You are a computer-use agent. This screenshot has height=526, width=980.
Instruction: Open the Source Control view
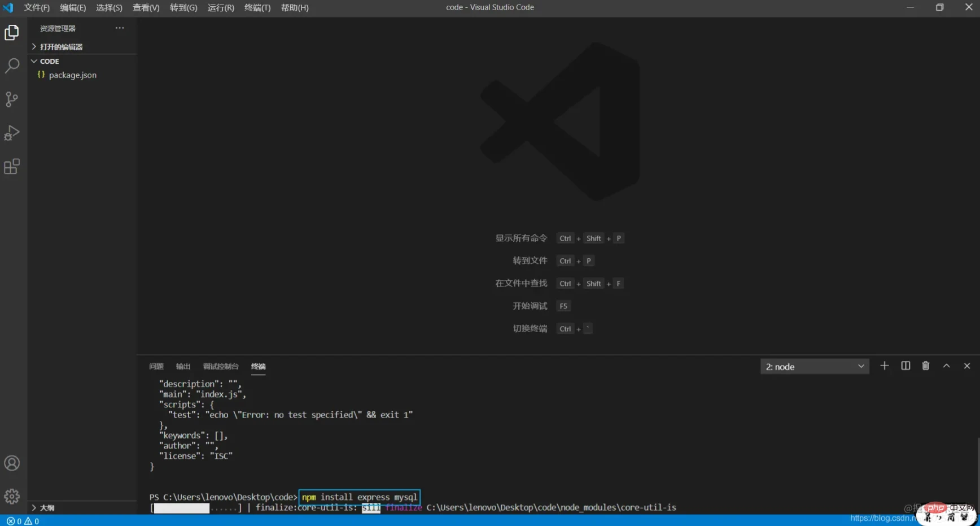[12, 99]
